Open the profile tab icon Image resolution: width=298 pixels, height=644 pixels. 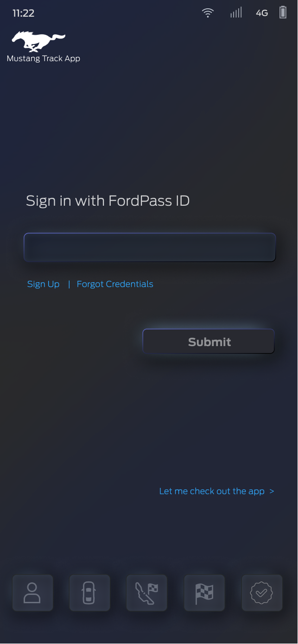point(32,593)
